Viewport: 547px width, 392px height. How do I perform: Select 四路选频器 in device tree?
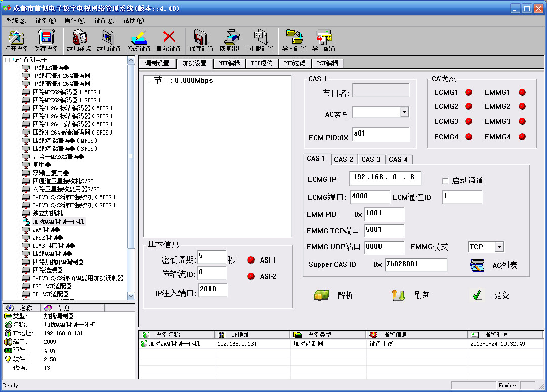click(48, 270)
